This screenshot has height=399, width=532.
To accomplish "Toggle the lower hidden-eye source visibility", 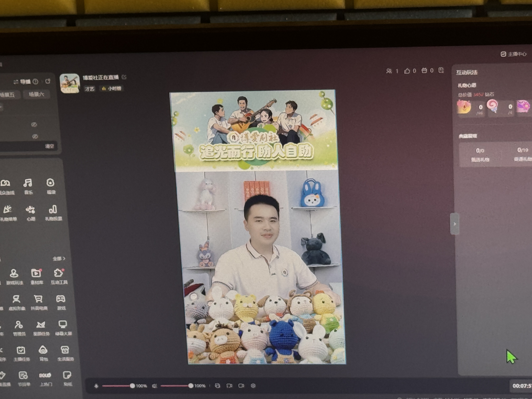I will (35, 136).
